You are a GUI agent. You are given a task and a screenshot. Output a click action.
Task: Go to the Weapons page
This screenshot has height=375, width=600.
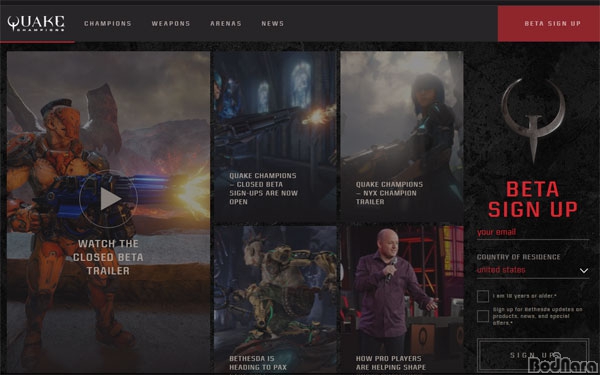coord(171,24)
